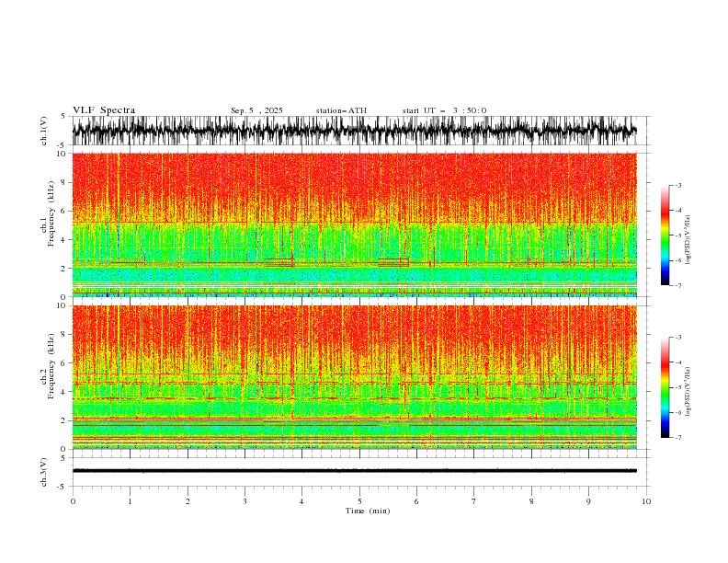The width and height of the screenshot is (728, 563).
Task: Click the "8" kHz tick on ch.1 frequency axis
Action: click(x=63, y=182)
